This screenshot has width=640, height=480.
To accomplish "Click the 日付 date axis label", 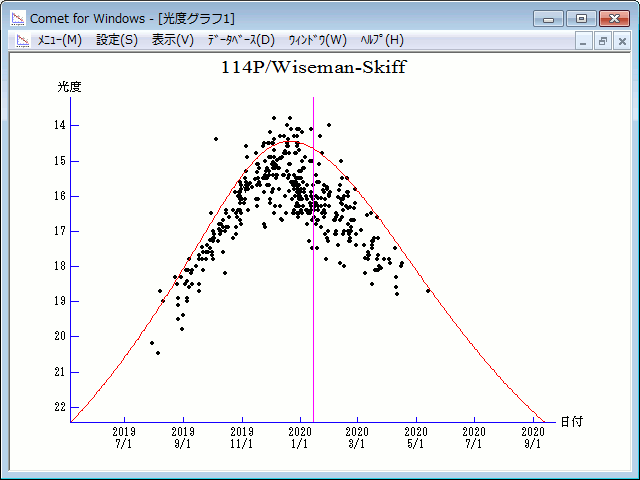I will coord(571,422).
